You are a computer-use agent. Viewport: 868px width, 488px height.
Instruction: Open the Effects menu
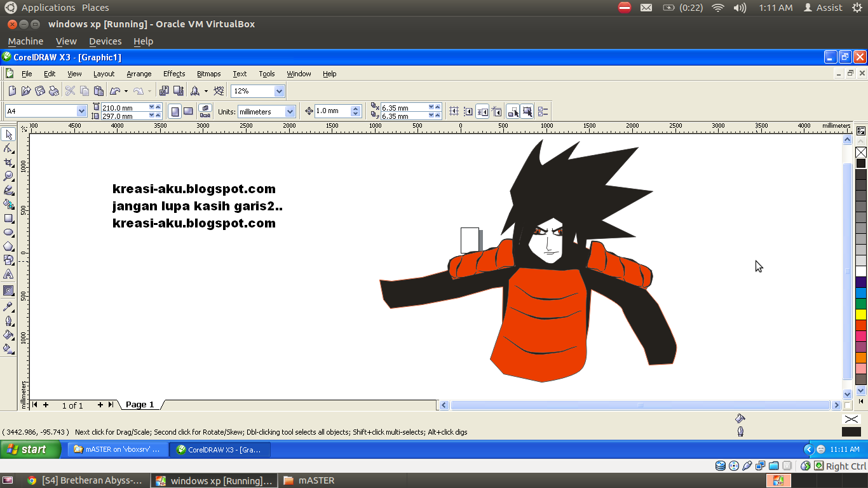[174, 74]
